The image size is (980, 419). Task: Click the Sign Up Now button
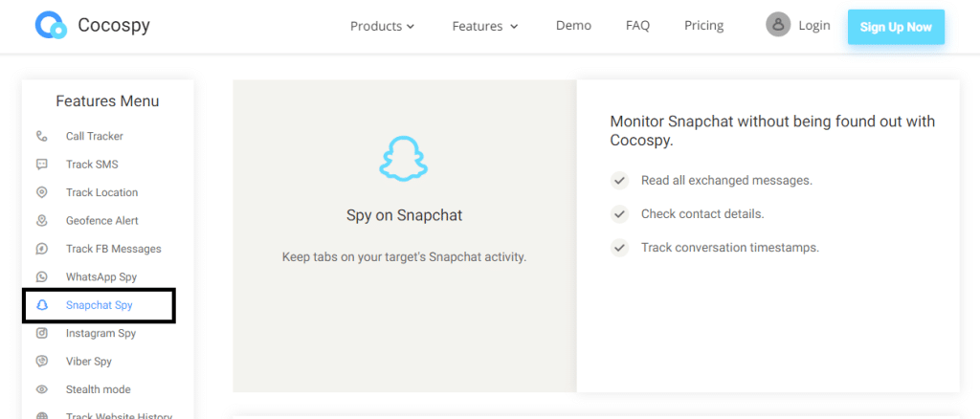coord(896,27)
